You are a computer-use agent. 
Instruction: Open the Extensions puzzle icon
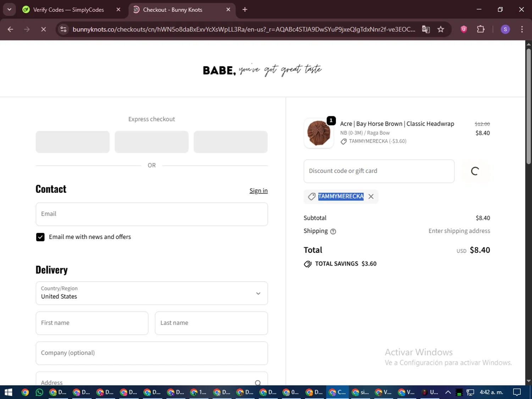point(481,29)
